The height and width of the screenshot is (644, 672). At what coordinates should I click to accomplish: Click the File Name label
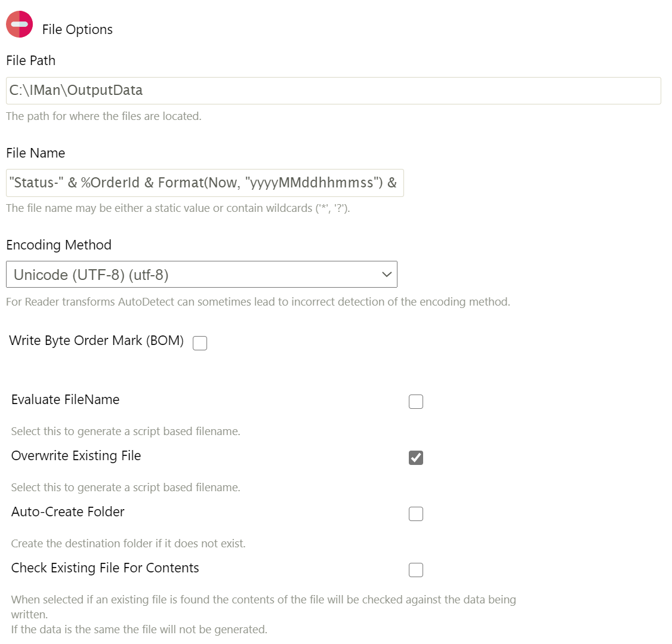click(x=36, y=153)
